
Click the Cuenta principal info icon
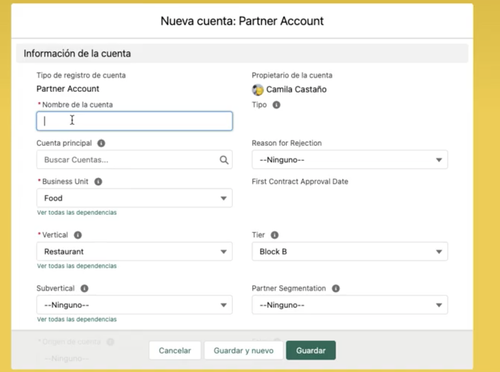[x=101, y=143]
